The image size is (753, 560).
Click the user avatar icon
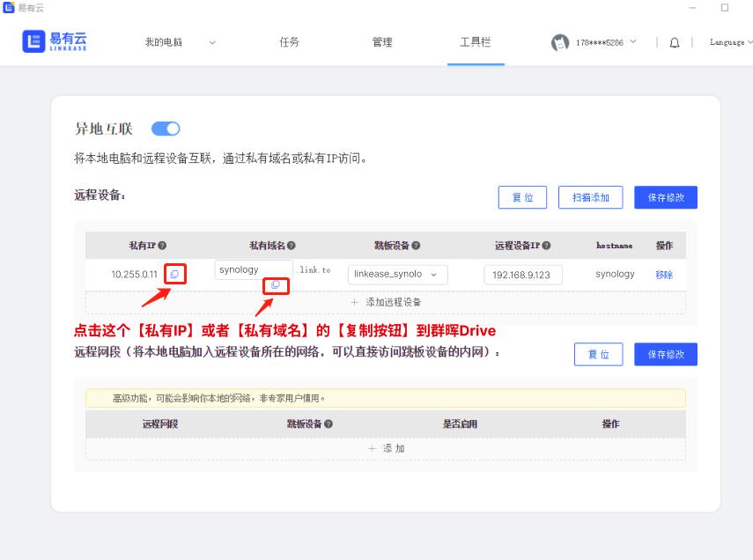click(560, 42)
